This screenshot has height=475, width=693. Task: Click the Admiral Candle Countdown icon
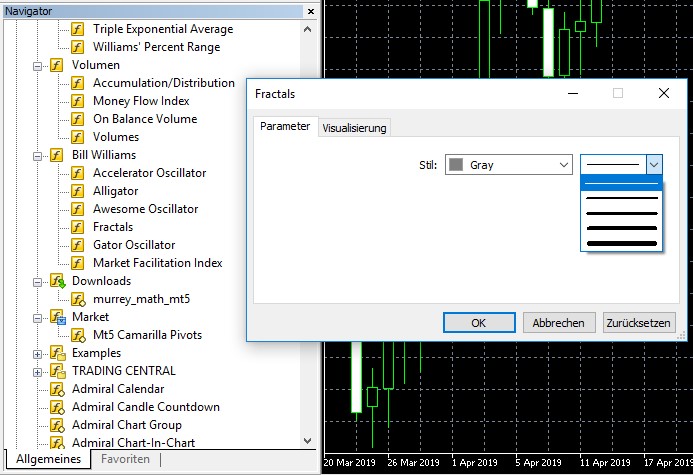click(x=57, y=407)
